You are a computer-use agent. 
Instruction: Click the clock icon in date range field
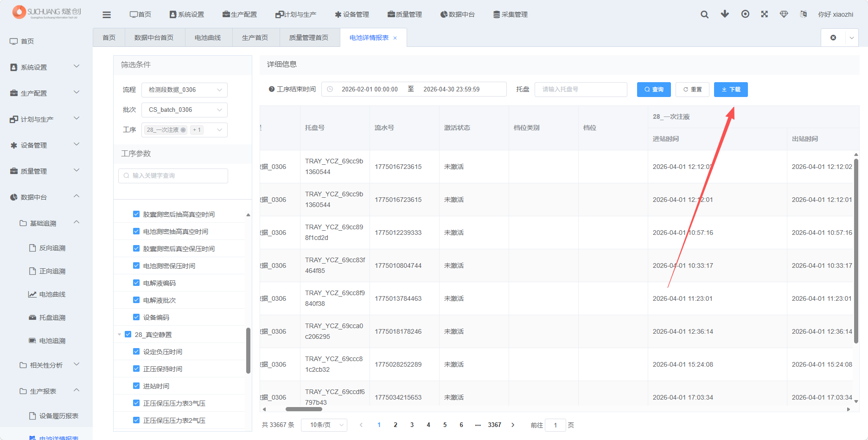(x=330, y=89)
